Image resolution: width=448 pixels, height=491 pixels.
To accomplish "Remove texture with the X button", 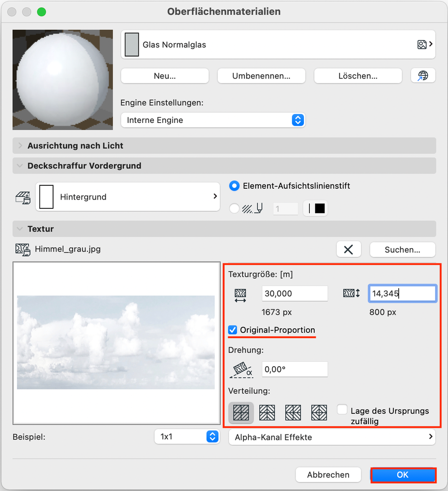I will [x=349, y=250].
